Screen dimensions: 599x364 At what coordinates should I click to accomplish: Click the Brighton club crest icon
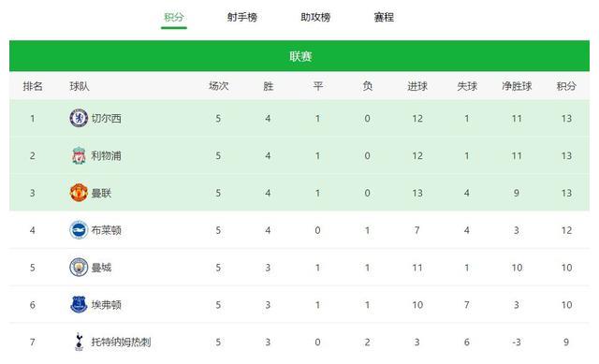[x=79, y=230]
